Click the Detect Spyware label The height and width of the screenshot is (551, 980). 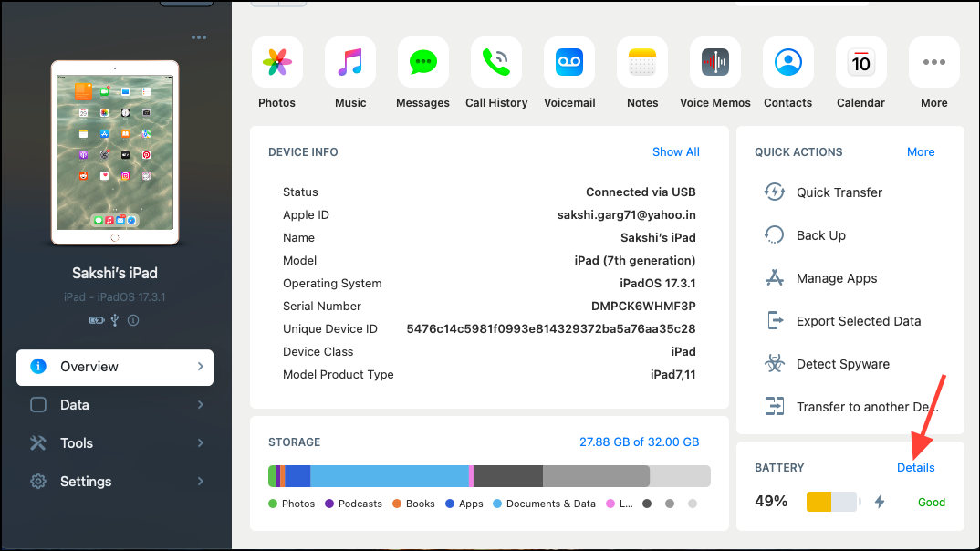click(842, 364)
